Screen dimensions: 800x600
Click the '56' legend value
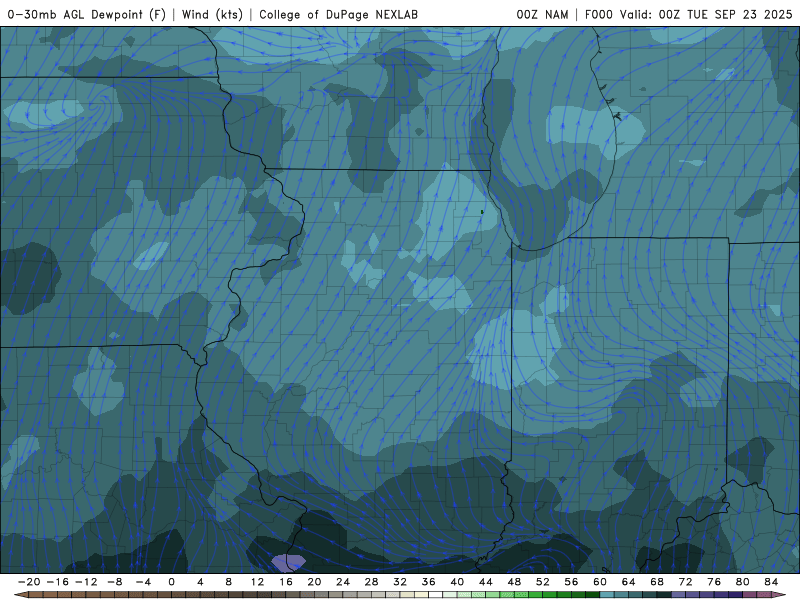click(x=571, y=582)
